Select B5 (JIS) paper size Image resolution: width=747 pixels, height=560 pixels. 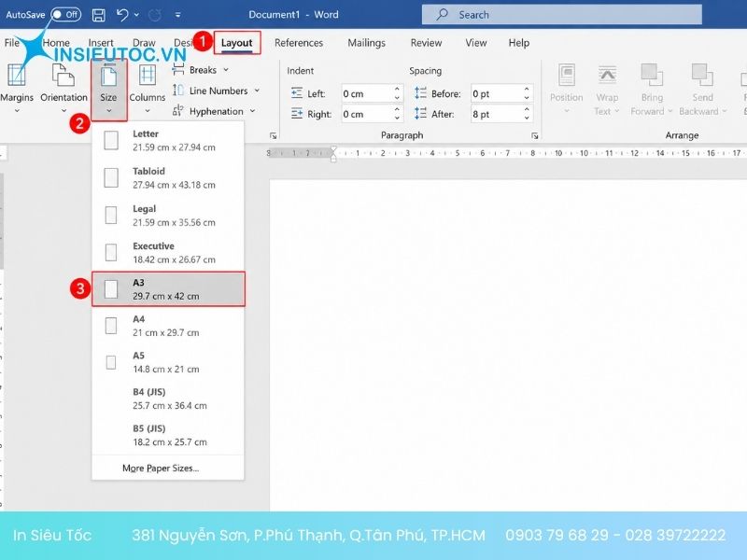point(168,435)
